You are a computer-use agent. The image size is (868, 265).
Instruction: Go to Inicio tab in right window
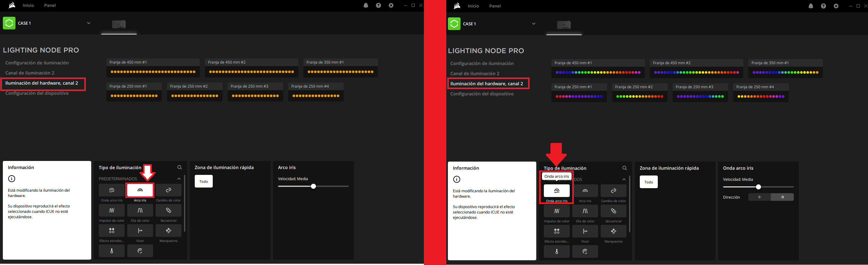click(473, 6)
